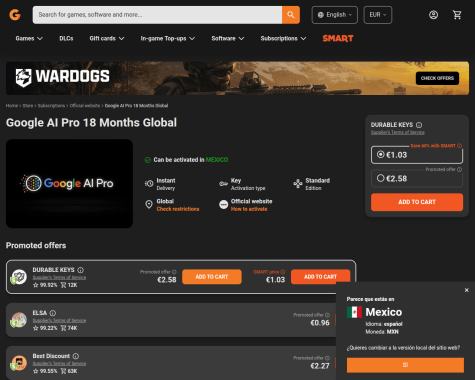Click info icon beside Save with SMART label

point(459,146)
